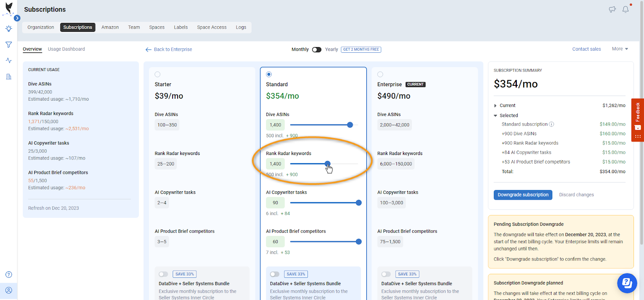Open the help question mark icon
The height and width of the screenshot is (300, 644).
tap(8, 275)
